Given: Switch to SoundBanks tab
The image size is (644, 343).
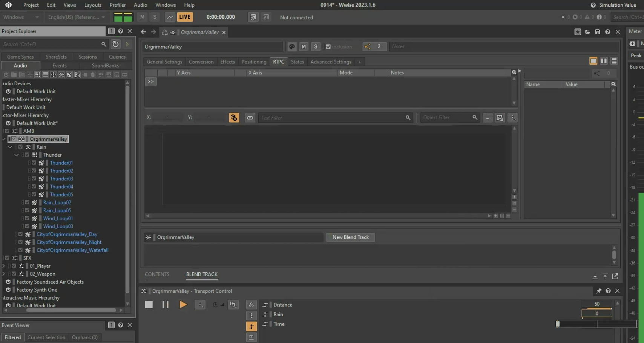Looking at the screenshot, I should tap(106, 65).
